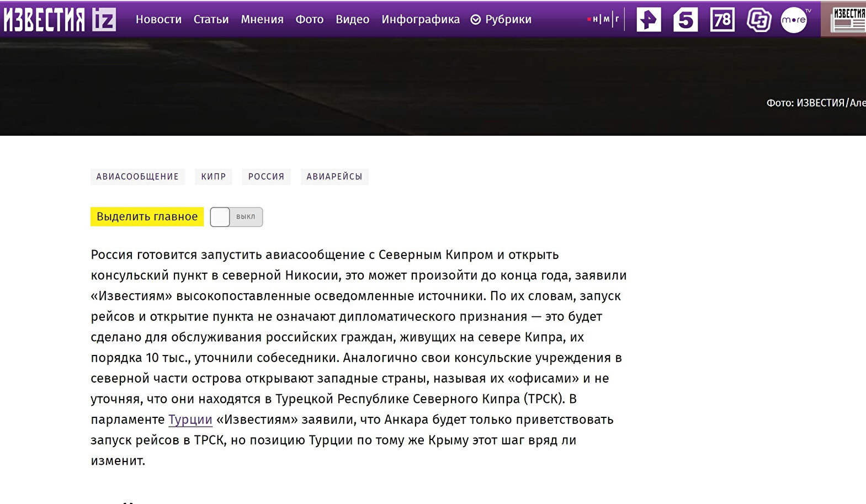The width and height of the screenshot is (866, 504).
Task: Open the Channel 5 icon
Action: (x=686, y=20)
